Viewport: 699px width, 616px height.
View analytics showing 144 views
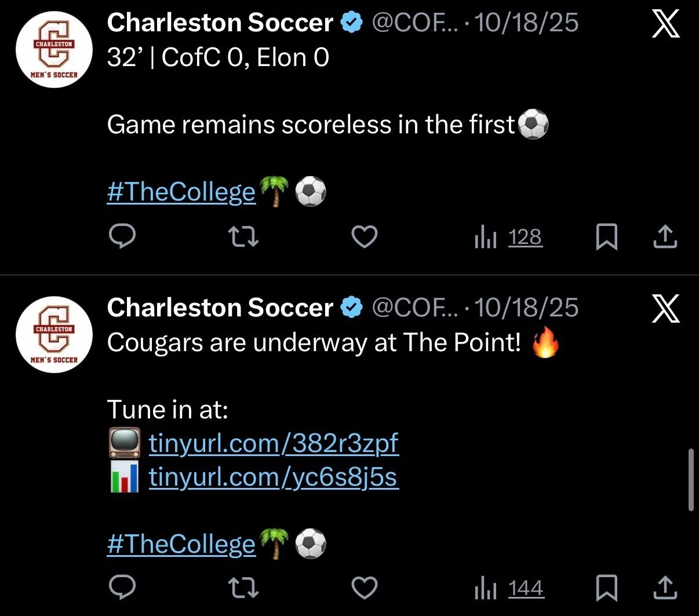509,588
